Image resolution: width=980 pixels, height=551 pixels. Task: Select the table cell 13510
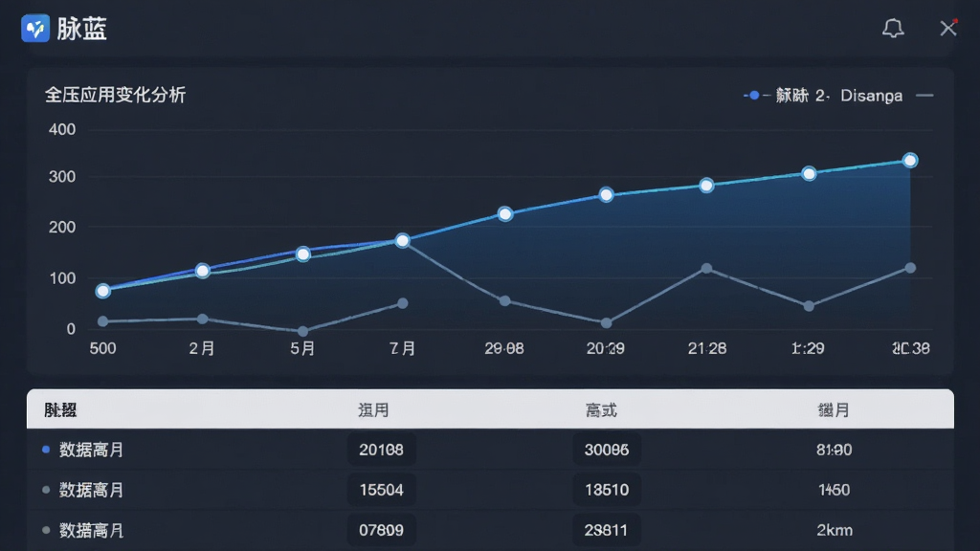(x=606, y=490)
